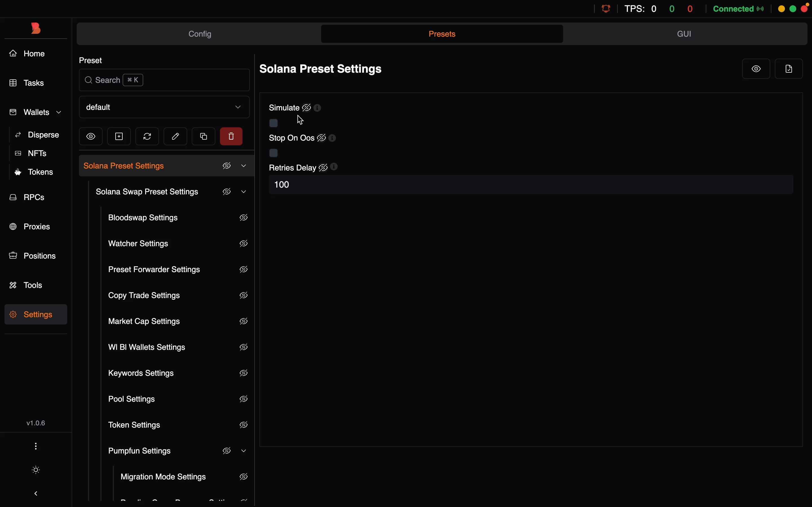Click the rename preset pencil icon
The image size is (812, 507).
175,137
